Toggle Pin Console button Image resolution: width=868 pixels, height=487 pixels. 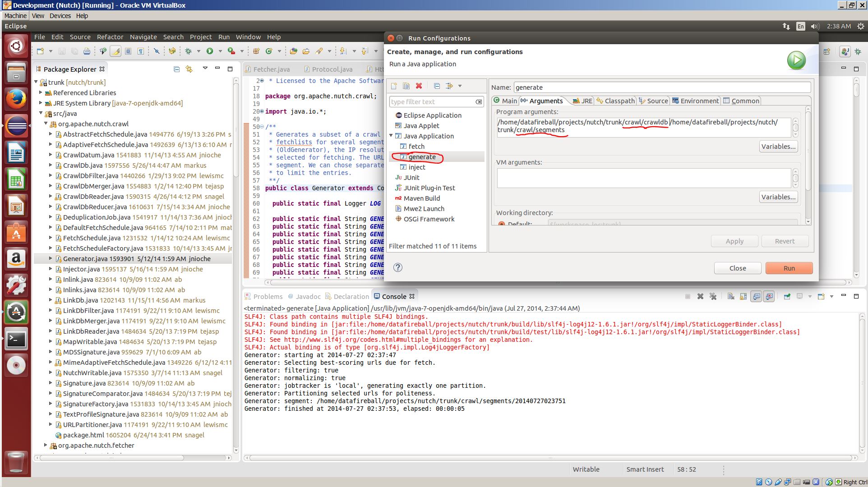787,296
